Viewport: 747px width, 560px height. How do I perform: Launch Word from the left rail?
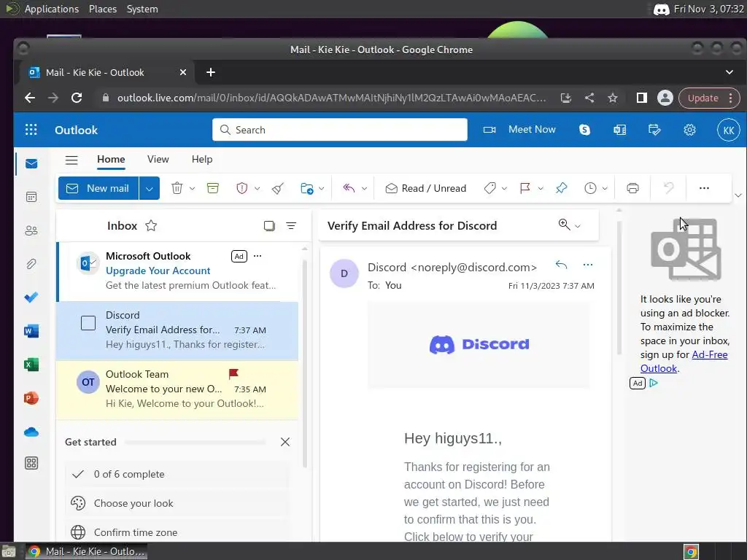[x=31, y=331]
